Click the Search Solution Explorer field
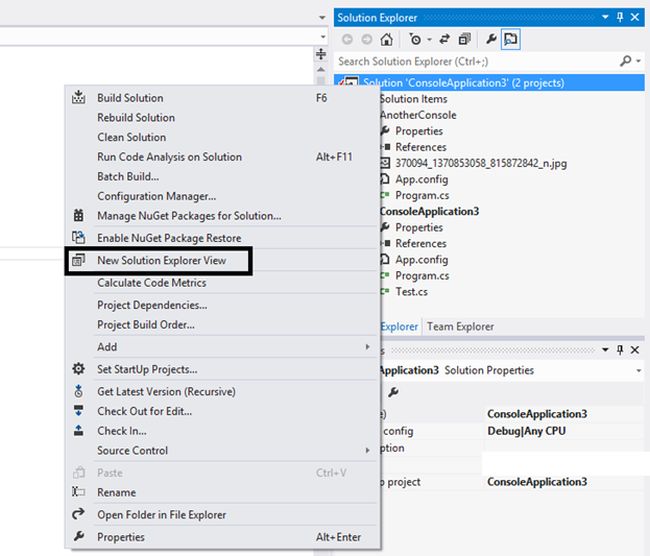Image resolution: width=650 pixels, height=556 pixels. 477,61
